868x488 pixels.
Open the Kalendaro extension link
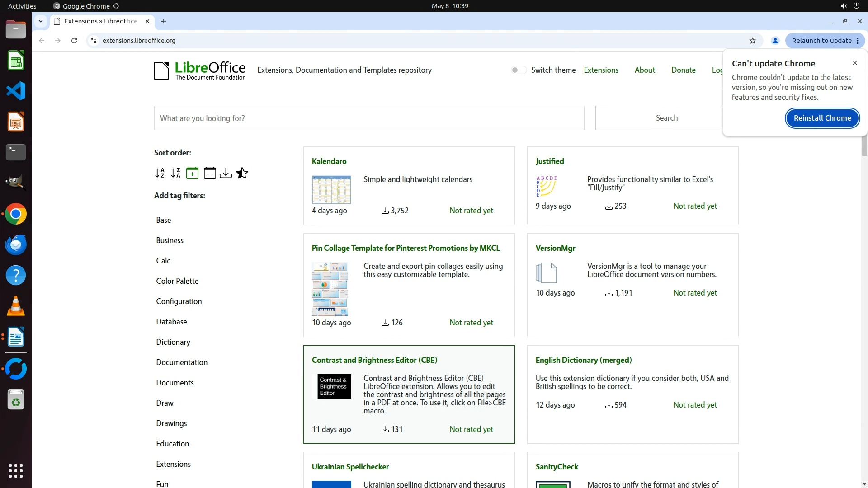pos(329,161)
